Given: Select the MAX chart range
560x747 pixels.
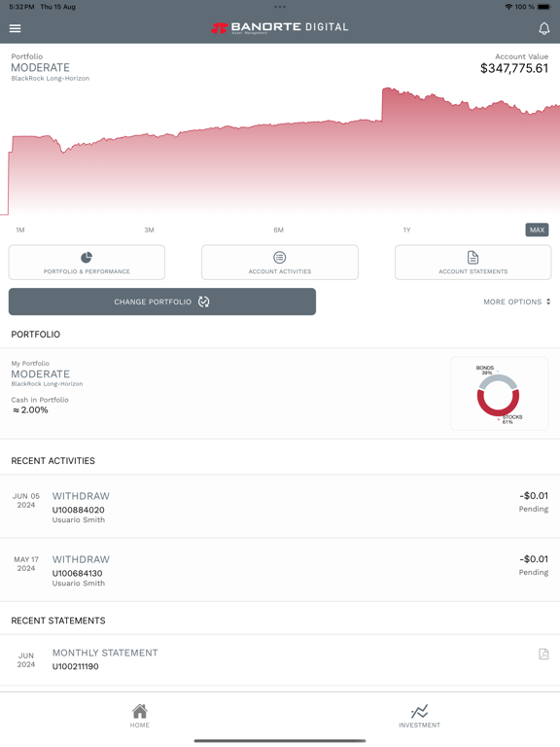Looking at the screenshot, I should pos(537,230).
